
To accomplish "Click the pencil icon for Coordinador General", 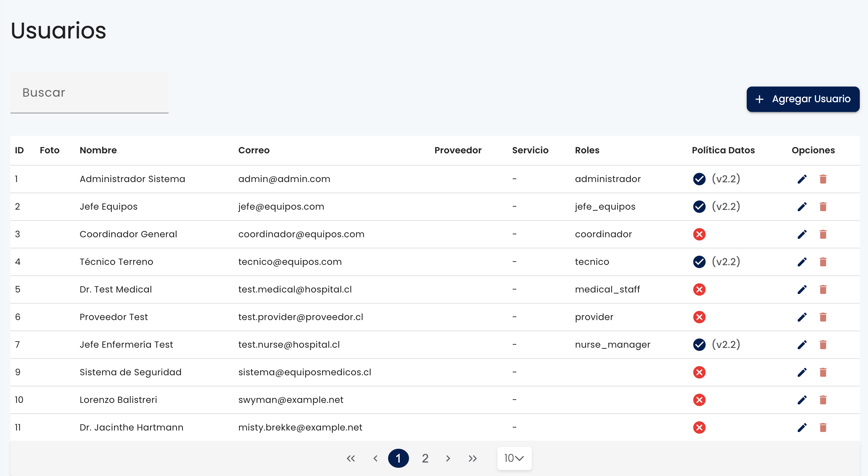I will click(802, 235).
